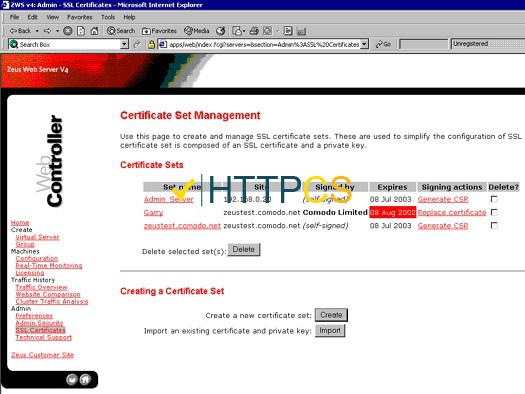Open the Replace certificate link for Garry
Screen dimensions: 525x394
click(x=452, y=213)
